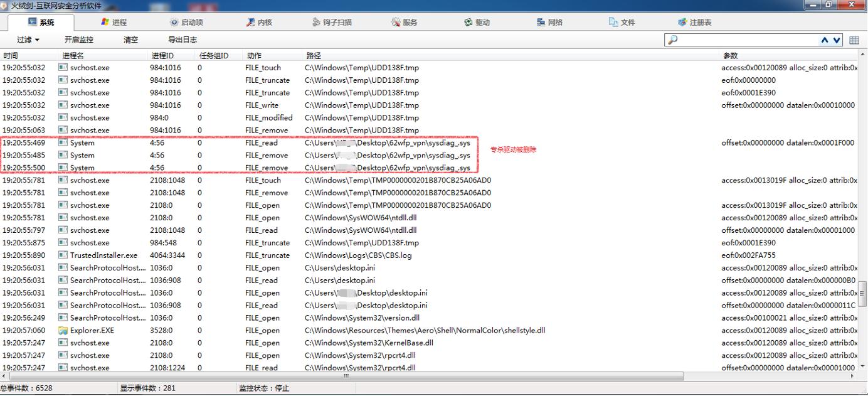
Task: Click process ID 3528:0
Action: tap(161, 330)
